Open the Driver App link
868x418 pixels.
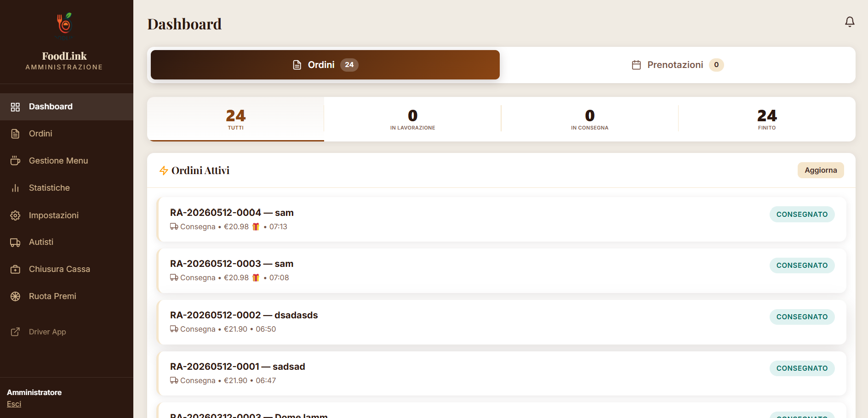pos(67,332)
